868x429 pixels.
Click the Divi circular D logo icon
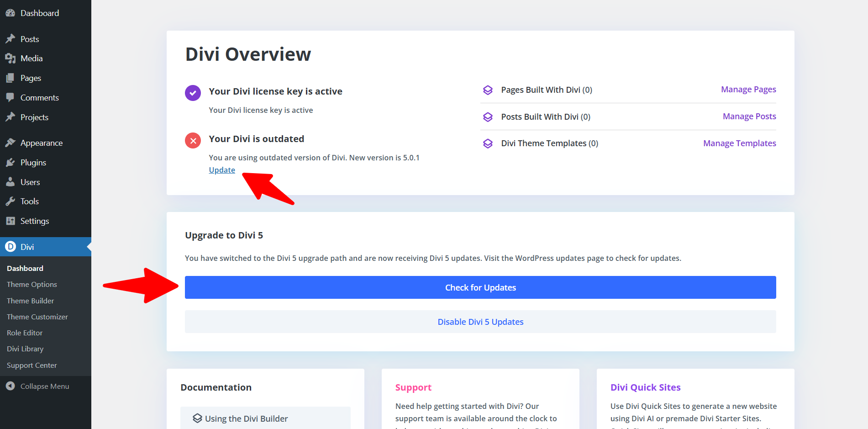(10, 247)
